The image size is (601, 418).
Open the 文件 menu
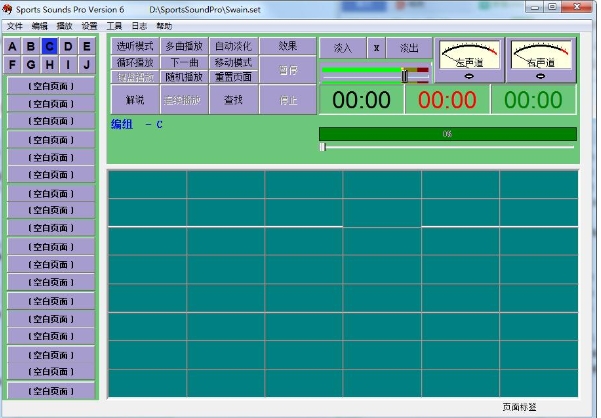tap(15, 26)
